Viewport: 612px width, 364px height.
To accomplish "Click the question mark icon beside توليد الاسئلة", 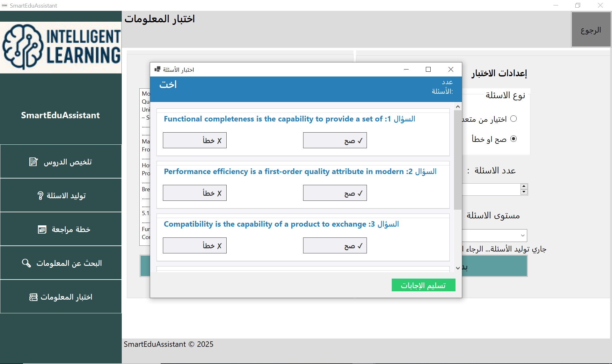I will 40,195.
